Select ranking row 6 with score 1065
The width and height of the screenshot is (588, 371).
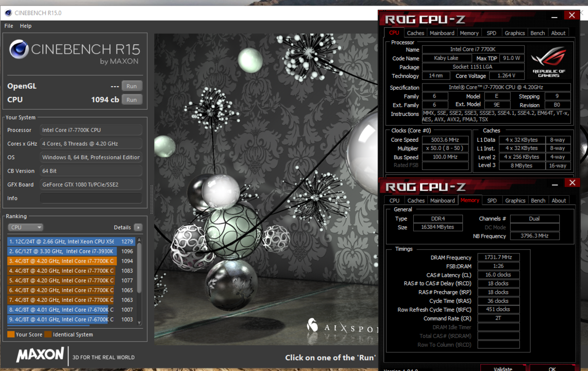[71, 290]
